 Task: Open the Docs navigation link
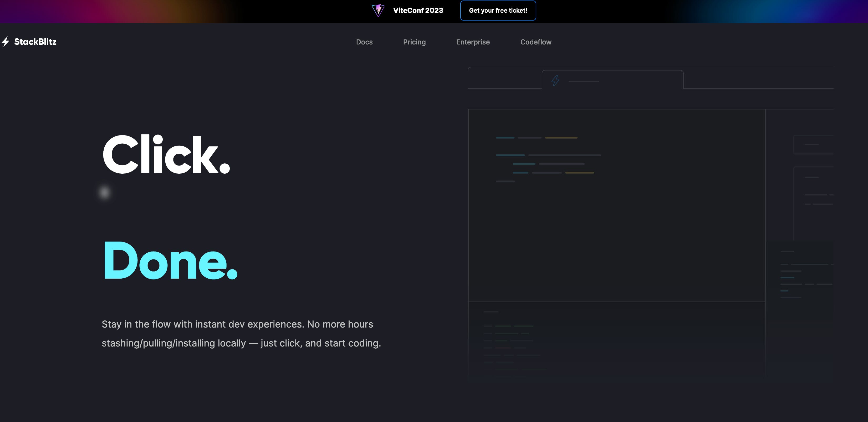[x=364, y=42]
